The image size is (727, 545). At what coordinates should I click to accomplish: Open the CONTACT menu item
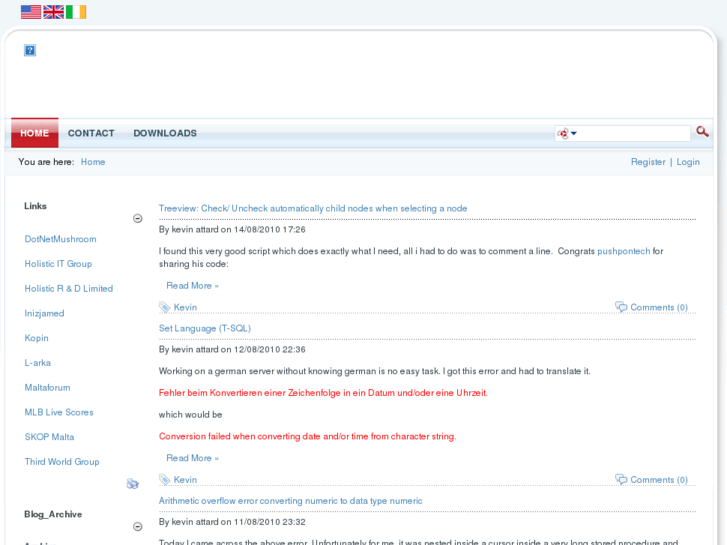click(91, 133)
